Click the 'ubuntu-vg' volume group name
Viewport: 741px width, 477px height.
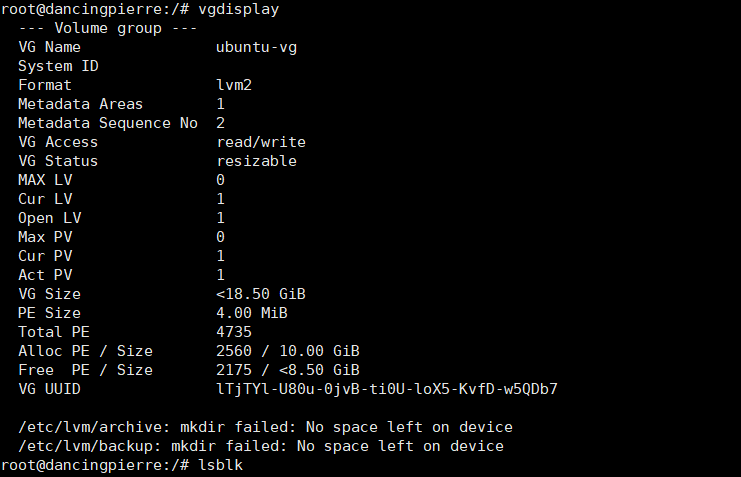[x=256, y=47]
